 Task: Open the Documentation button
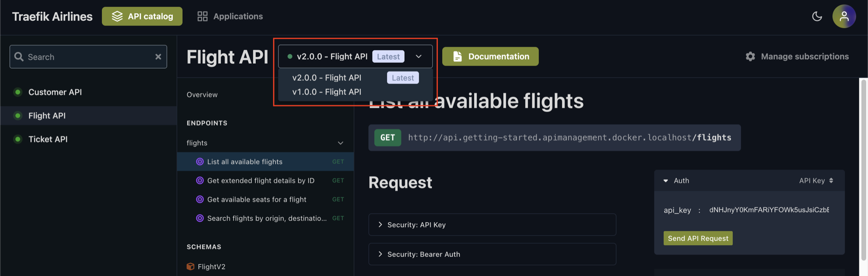point(491,56)
